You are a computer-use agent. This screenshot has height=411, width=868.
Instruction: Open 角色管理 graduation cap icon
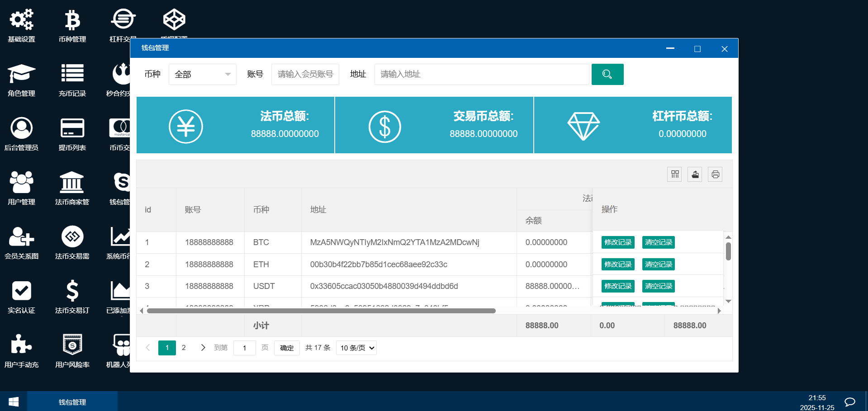click(x=21, y=74)
